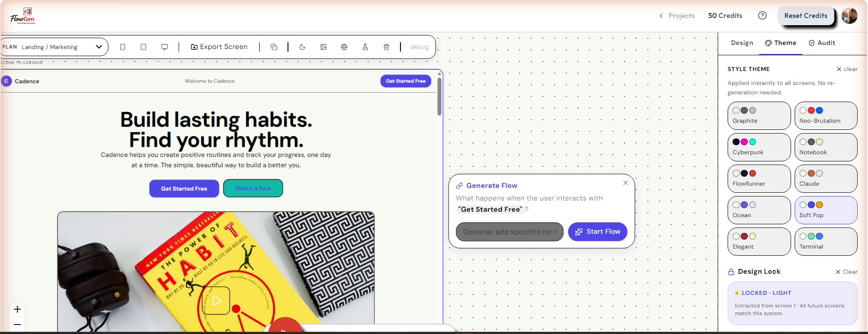
Task: Click the LOCKED · LIGHT design lock card
Action: 792,303
